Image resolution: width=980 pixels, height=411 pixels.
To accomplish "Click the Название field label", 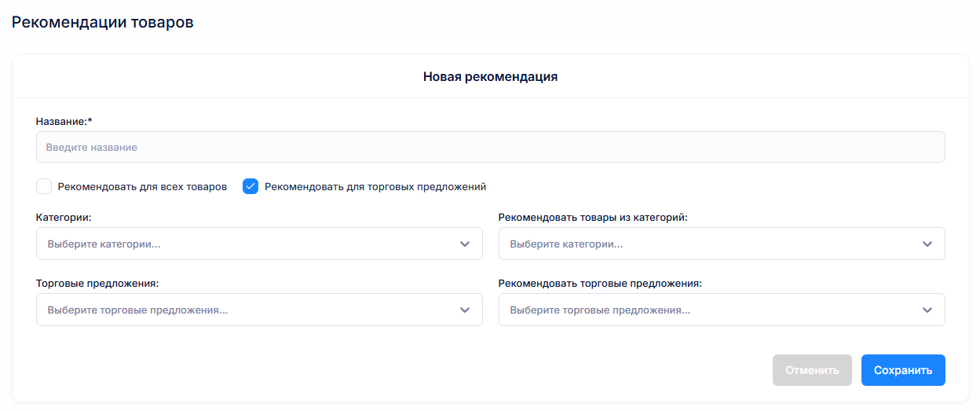I will [64, 121].
